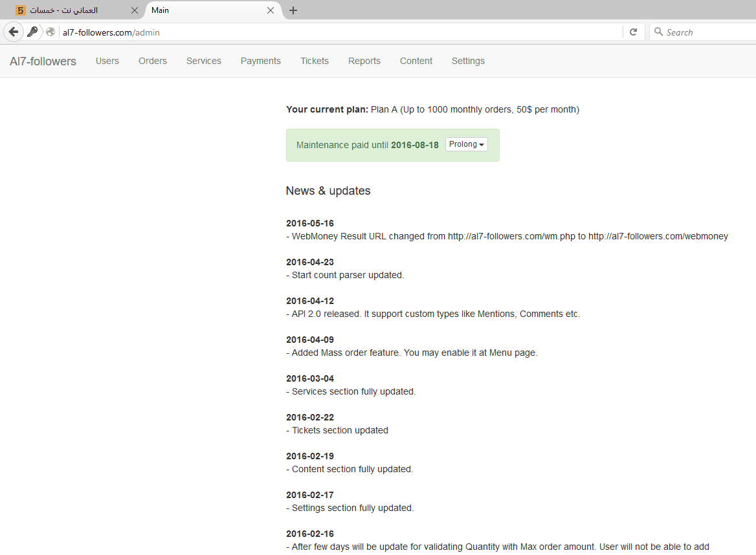Open the Orders section
The width and height of the screenshot is (756, 555).
click(x=153, y=61)
